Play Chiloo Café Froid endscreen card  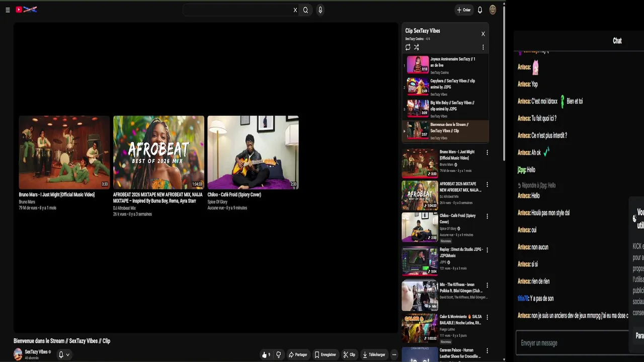point(253,152)
